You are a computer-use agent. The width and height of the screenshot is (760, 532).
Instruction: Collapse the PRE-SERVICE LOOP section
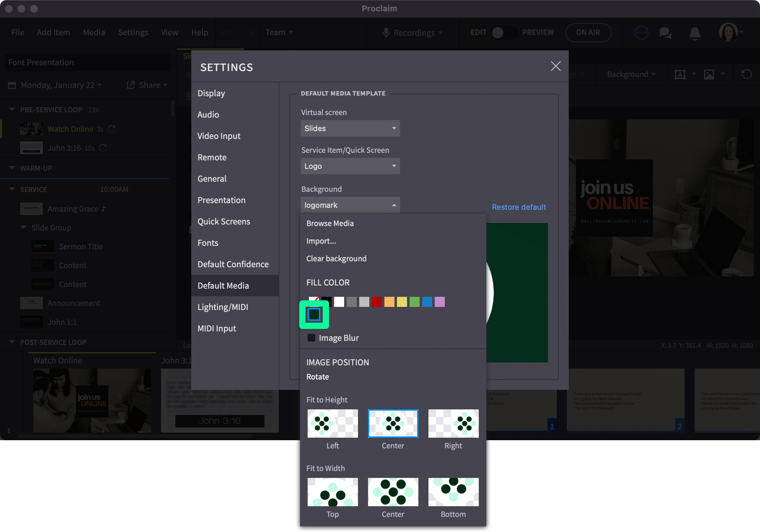tap(12, 109)
